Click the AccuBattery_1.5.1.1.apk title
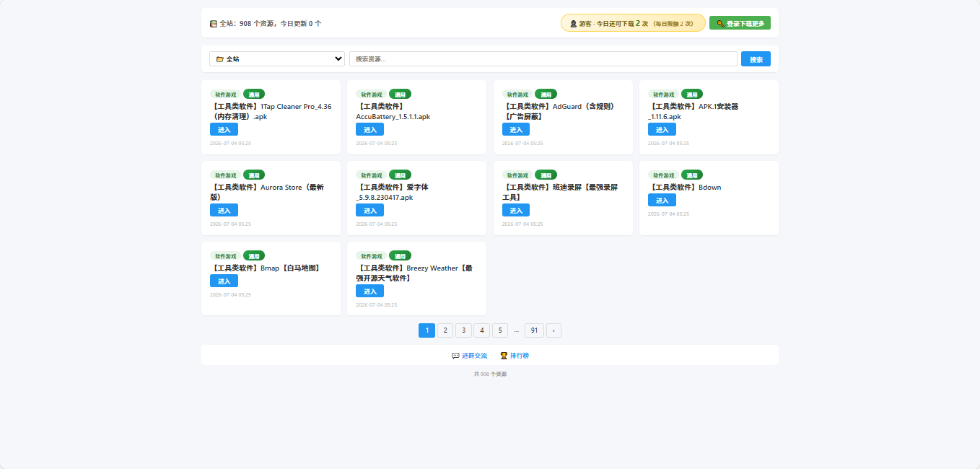 (x=393, y=111)
